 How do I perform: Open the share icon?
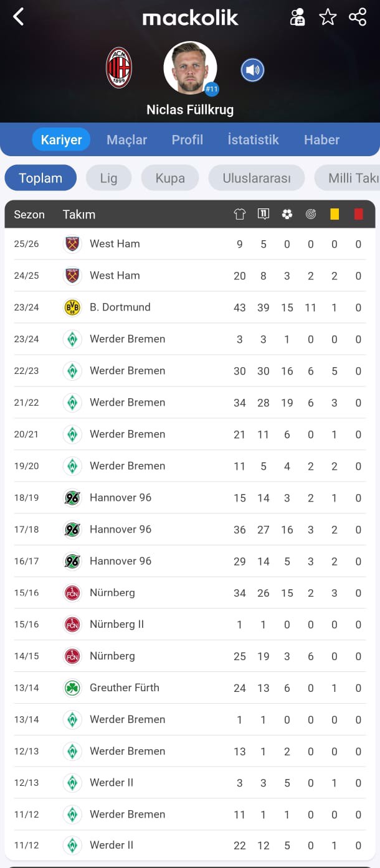(358, 17)
